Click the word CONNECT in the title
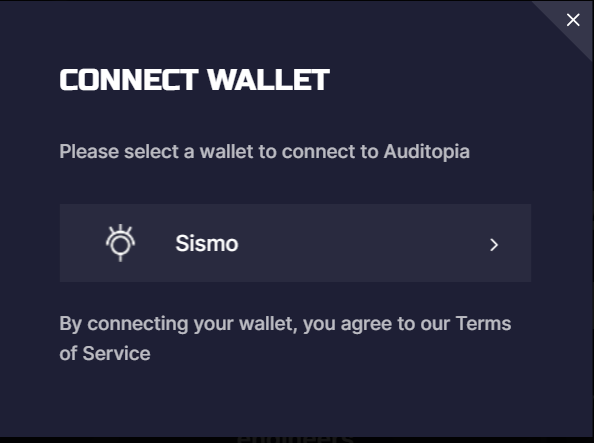This screenshot has height=443, width=594. click(129, 80)
